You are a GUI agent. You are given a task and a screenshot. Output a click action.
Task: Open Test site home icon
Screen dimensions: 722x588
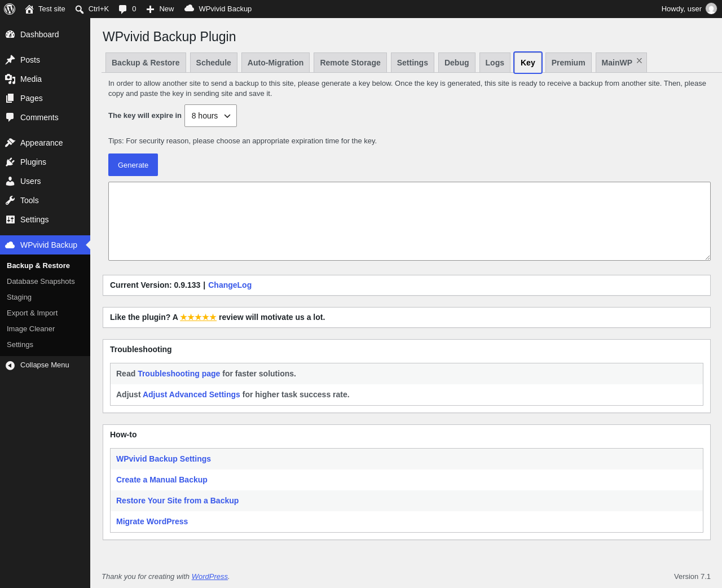tap(29, 9)
